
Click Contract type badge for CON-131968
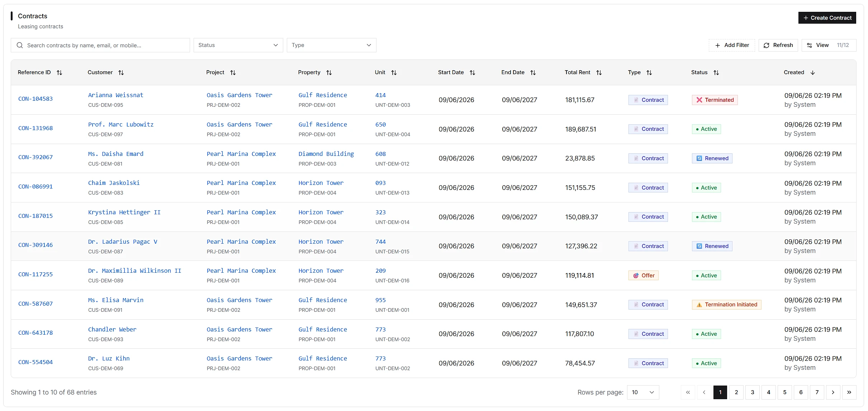point(648,129)
